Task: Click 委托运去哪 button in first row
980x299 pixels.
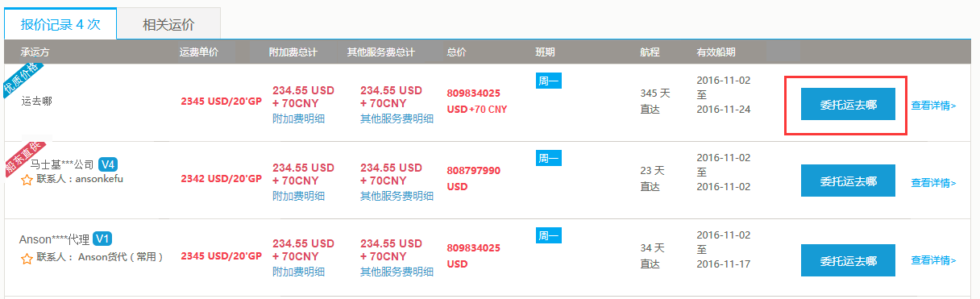Action: pyautogui.click(x=848, y=104)
